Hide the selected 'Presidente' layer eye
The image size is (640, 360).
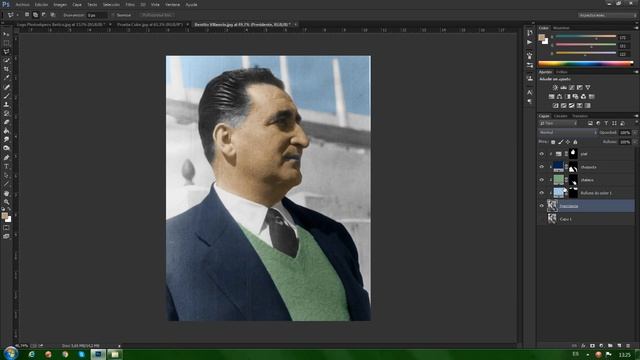point(542,206)
